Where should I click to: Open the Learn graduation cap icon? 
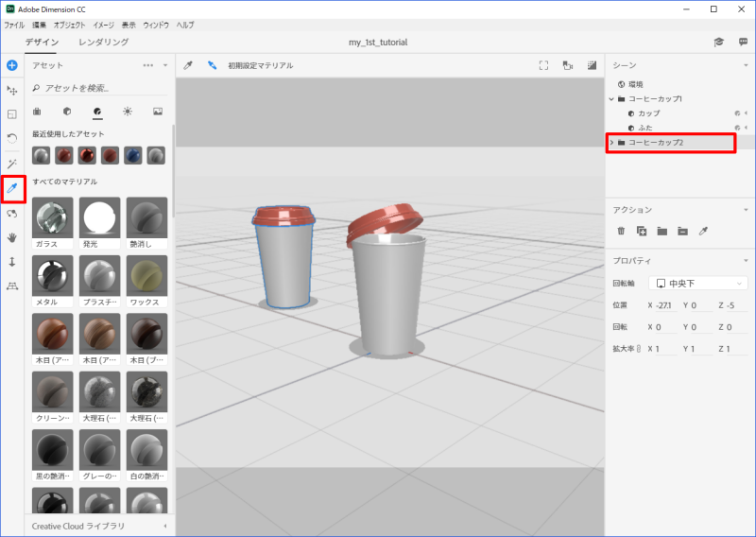[718, 43]
